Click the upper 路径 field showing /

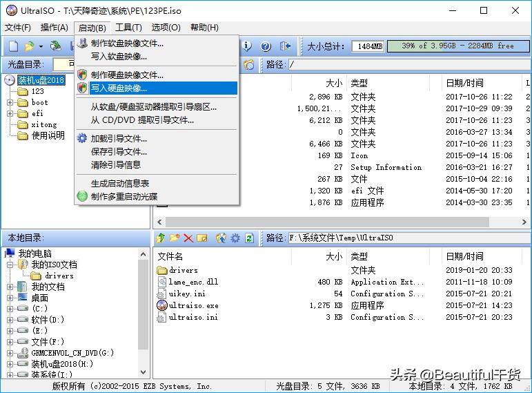[409, 64]
